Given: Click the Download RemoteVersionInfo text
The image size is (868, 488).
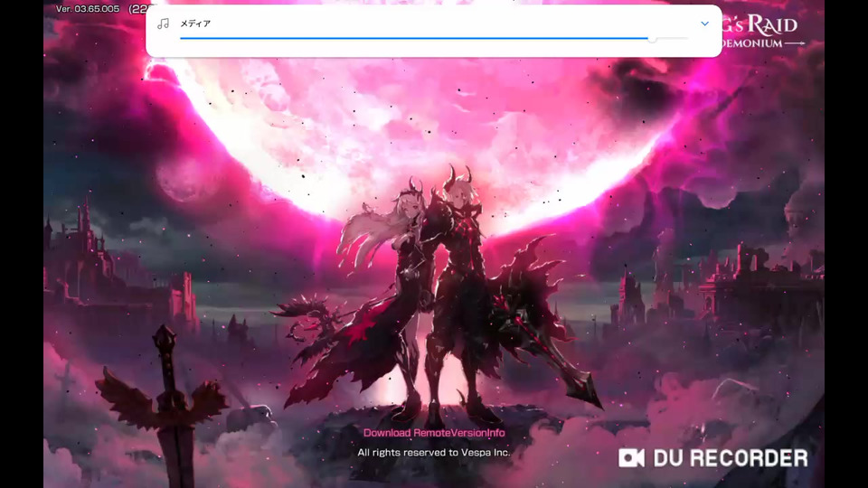Looking at the screenshot, I should click(434, 433).
